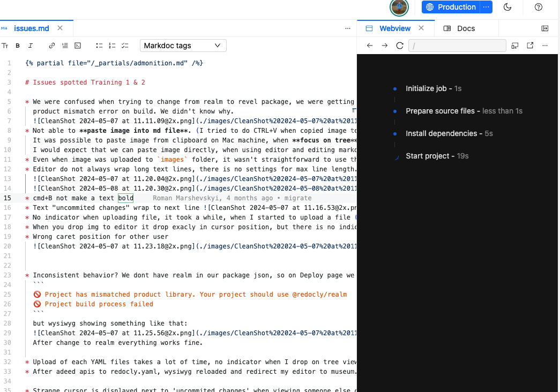Click the `images` inline code on line 11
The width and height of the screenshot is (560, 392).
point(172,160)
